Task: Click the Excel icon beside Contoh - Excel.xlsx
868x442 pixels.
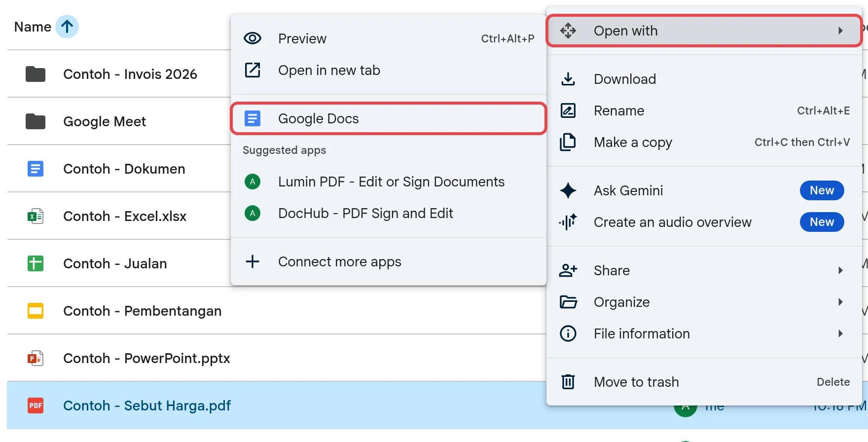Action: pos(36,216)
